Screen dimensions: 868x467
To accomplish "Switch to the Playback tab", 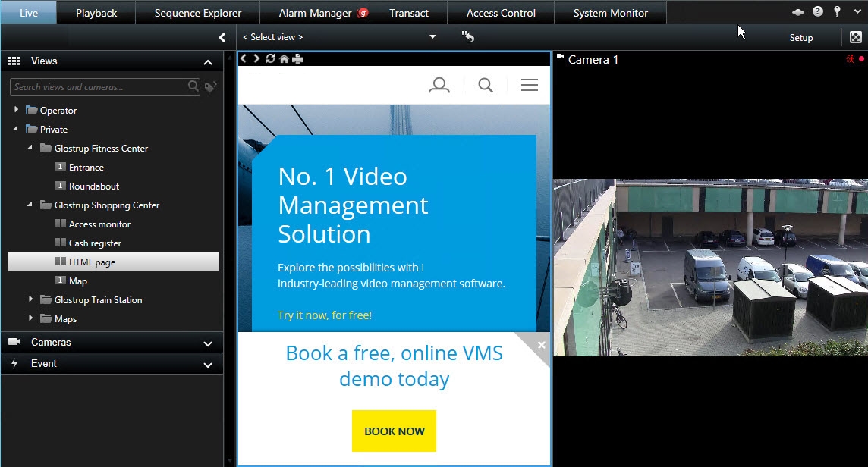I will [x=96, y=13].
